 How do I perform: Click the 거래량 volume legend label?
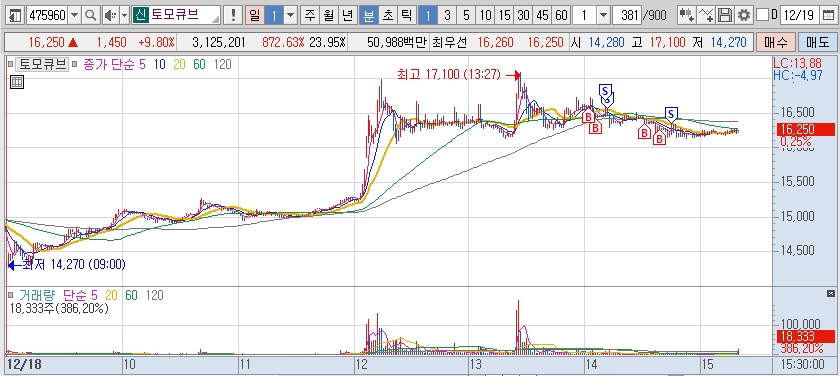[x=38, y=295]
